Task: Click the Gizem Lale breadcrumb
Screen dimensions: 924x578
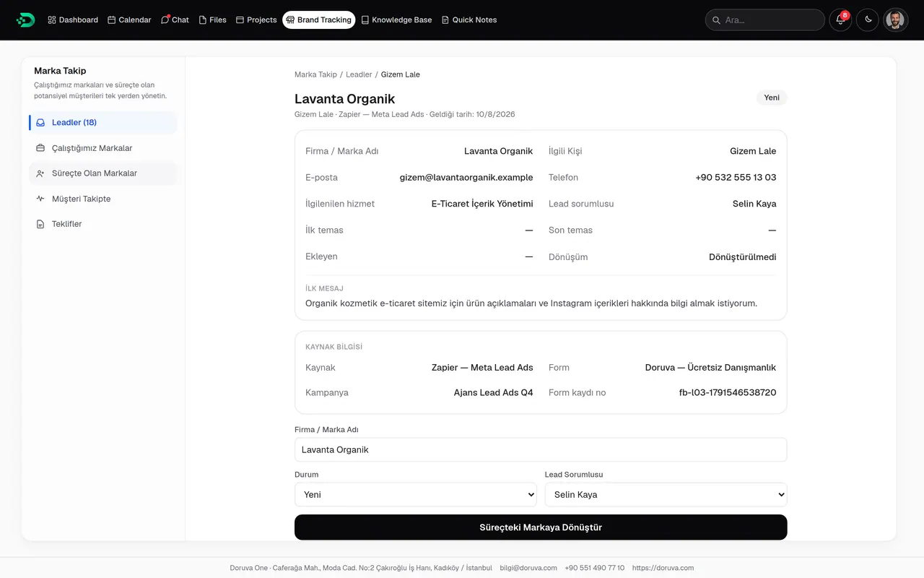Action: tap(401, 74)
